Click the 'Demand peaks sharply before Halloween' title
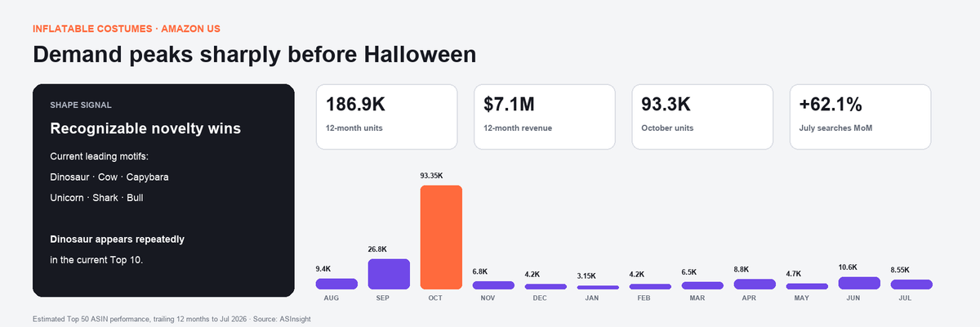980x327 pixels. pyautogui.click(x=254, y=56)
